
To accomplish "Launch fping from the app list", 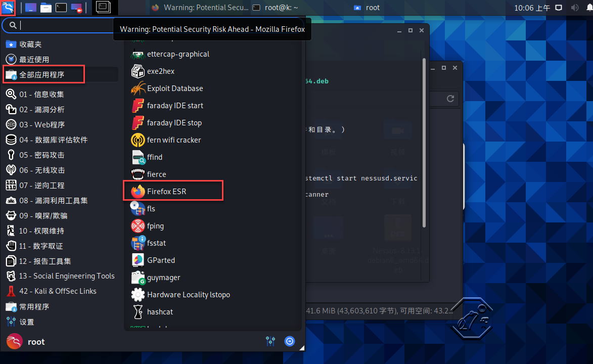I will pyautogui.click(x=213, y=226).
